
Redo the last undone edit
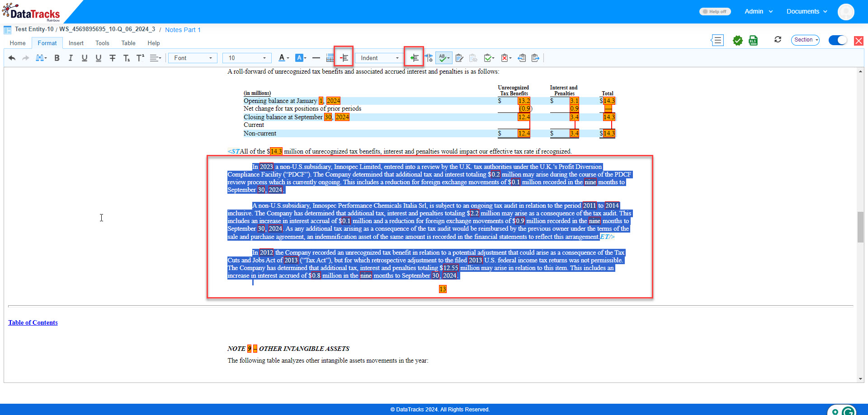pyautogui.click(x=26, y=58)
